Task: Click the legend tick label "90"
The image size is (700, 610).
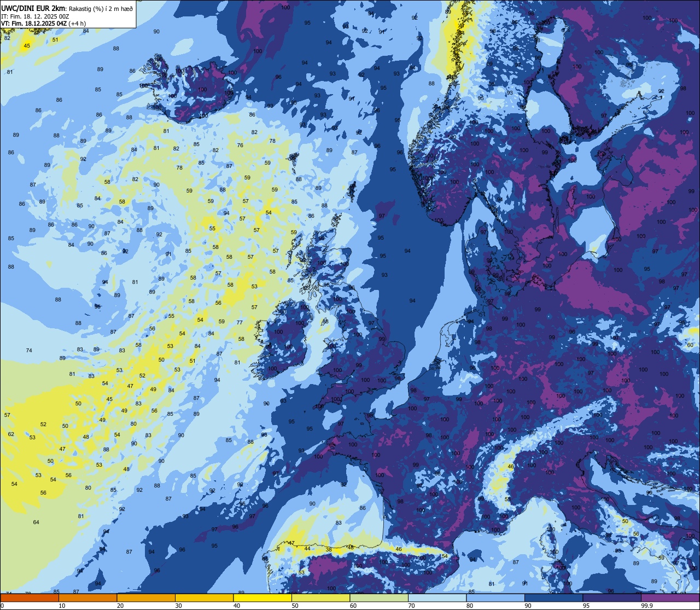Action: pos(528,606)
